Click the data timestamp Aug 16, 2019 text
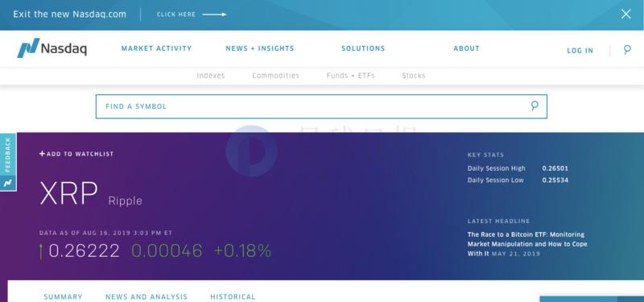This screenshot has width=644, height=302. [105, 233]
